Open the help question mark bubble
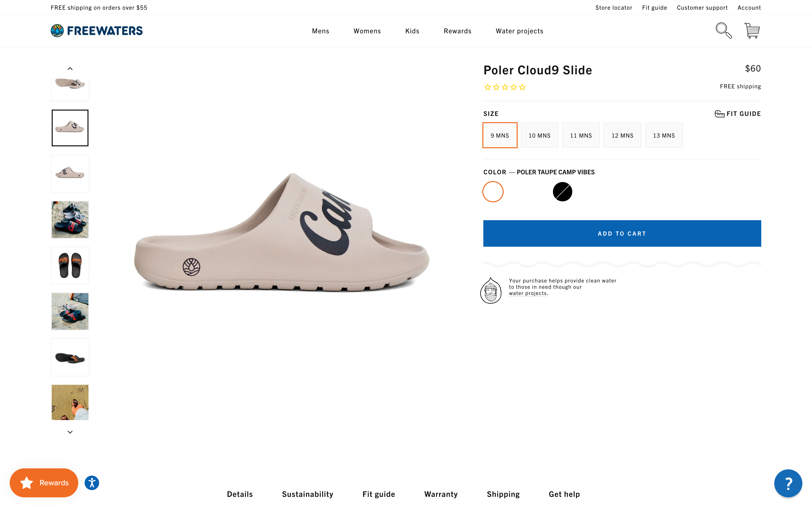The height and width of the screenshot is (507, 812). coord(788,483)
